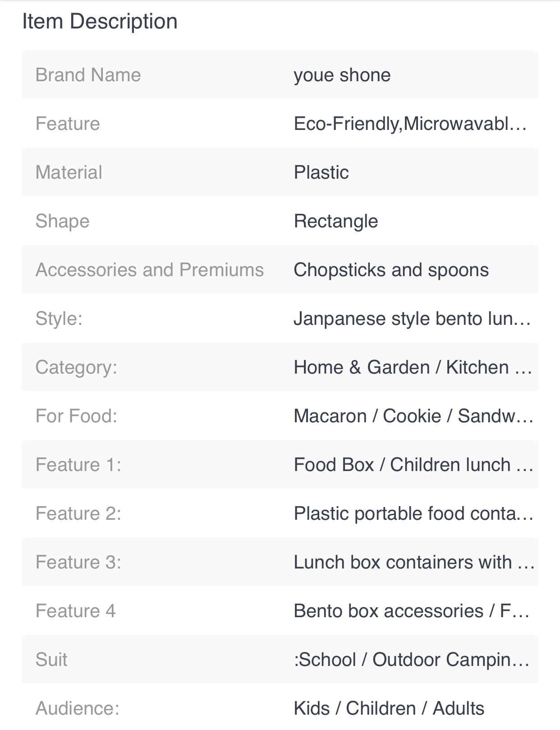Tap the Material value Plastic
The width and height of the screenshot is (560, 730).
click(321, 172)
